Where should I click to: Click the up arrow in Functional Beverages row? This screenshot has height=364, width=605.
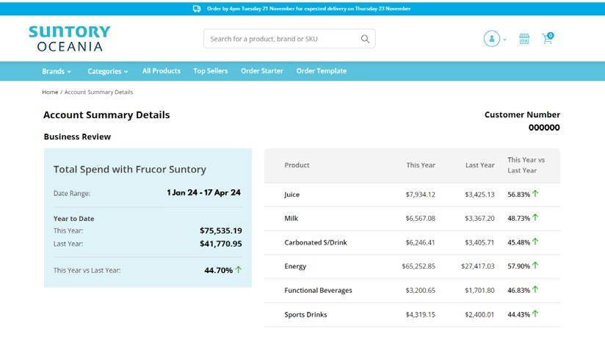click(x=535, y=289)
